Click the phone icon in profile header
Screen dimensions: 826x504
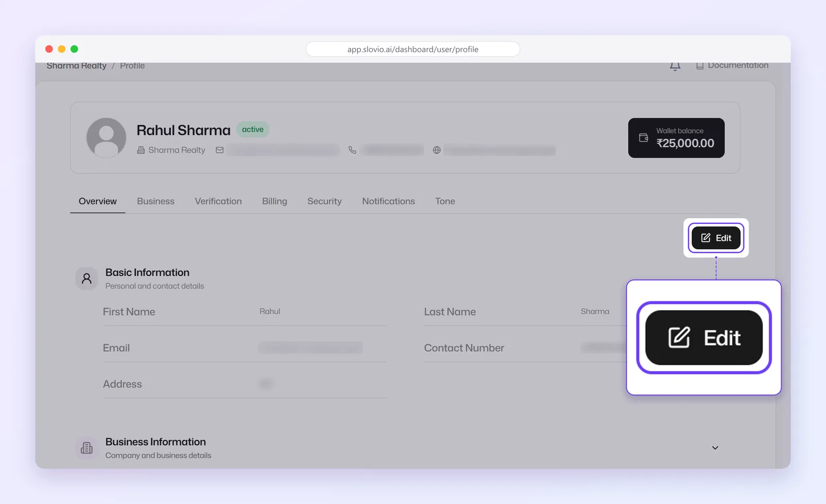352,150
